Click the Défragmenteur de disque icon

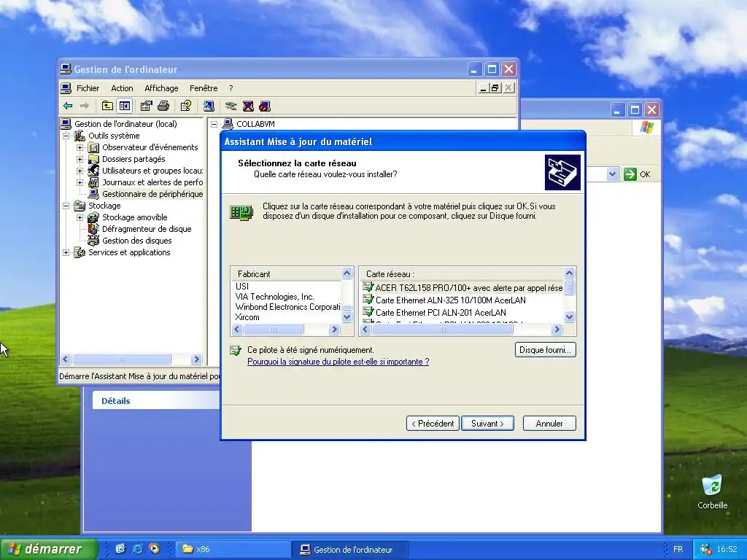pyautogui.click(x=94, y=229)
